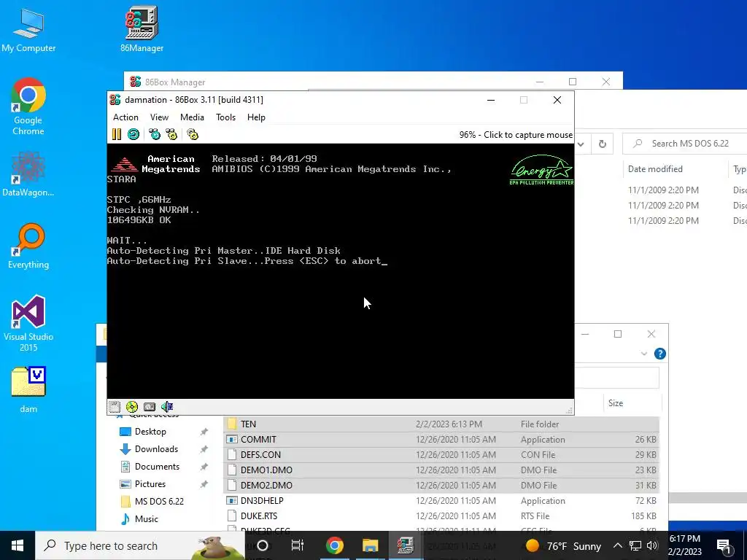Click the Cortana circle on the taskbar
This screenshot has height=560, width=747.
point(263,545)
